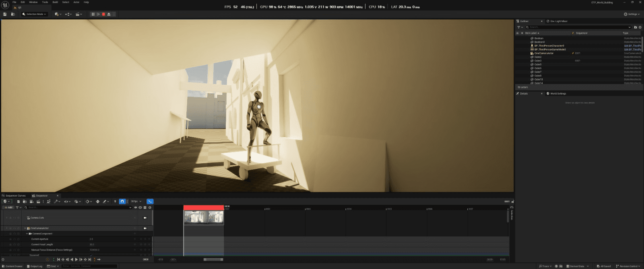The image size is (644, 269).
Task: Eject from the player controller
Action: [x=109, y=14]
